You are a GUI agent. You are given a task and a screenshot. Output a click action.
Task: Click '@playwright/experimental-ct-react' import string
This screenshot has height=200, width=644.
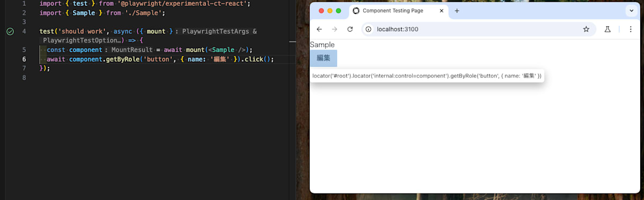click(x=182, y=3)
